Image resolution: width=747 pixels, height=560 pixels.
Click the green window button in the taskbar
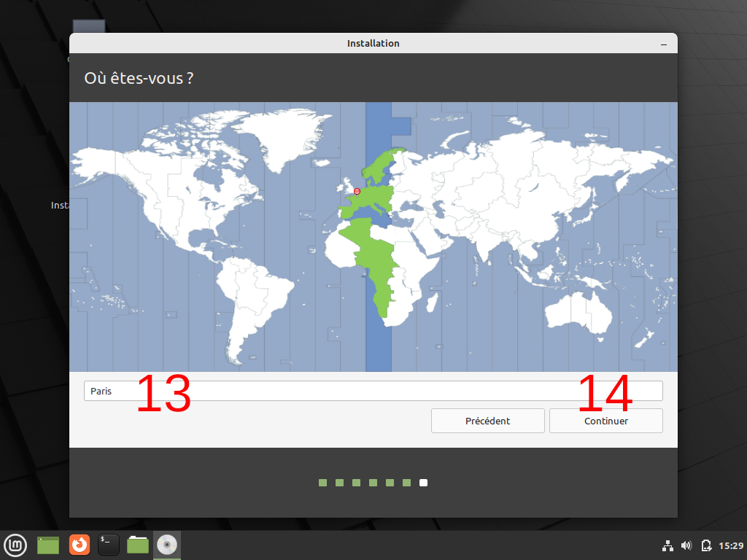(47, 545)
